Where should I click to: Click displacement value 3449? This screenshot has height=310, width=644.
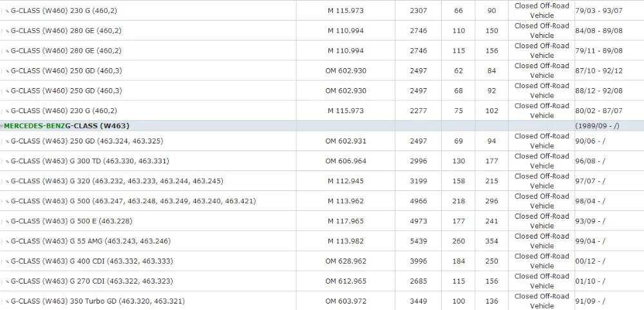click(419, 302)
